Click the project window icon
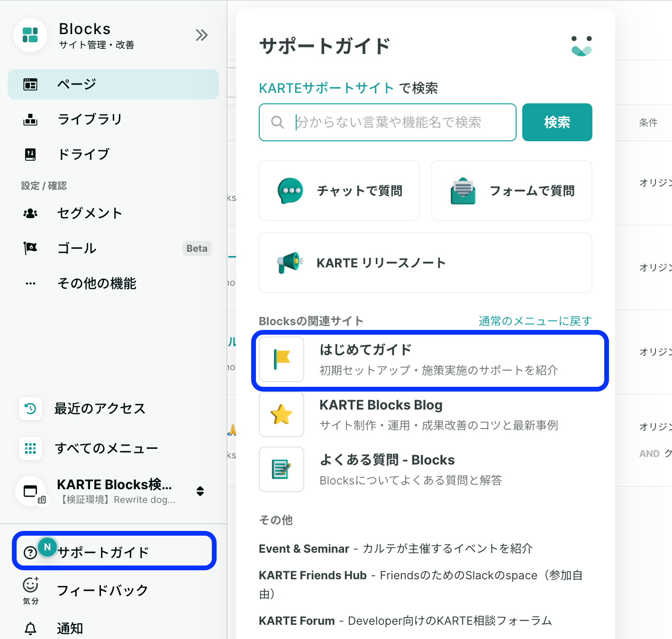 tap(31, 491)
